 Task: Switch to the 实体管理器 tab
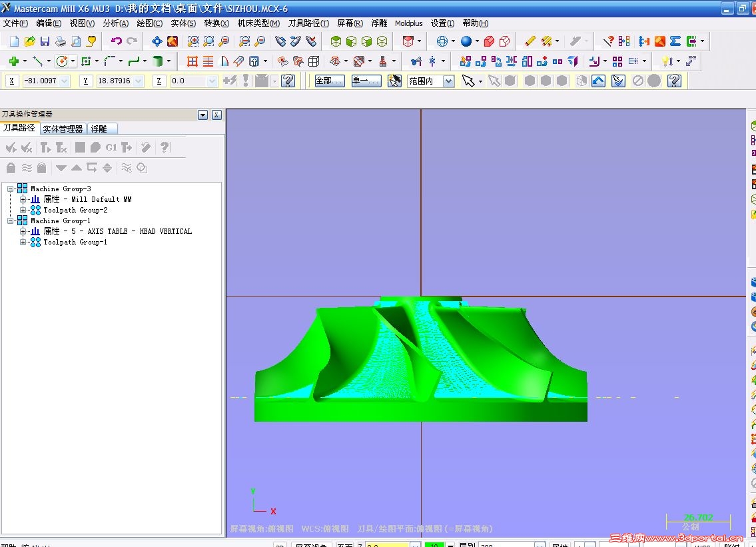[63, 129]
